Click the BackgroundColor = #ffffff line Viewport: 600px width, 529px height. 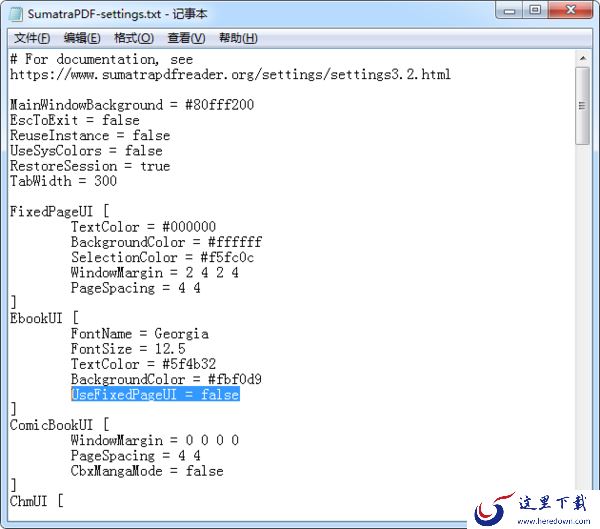pyautogui.click(x=166, y=242)
